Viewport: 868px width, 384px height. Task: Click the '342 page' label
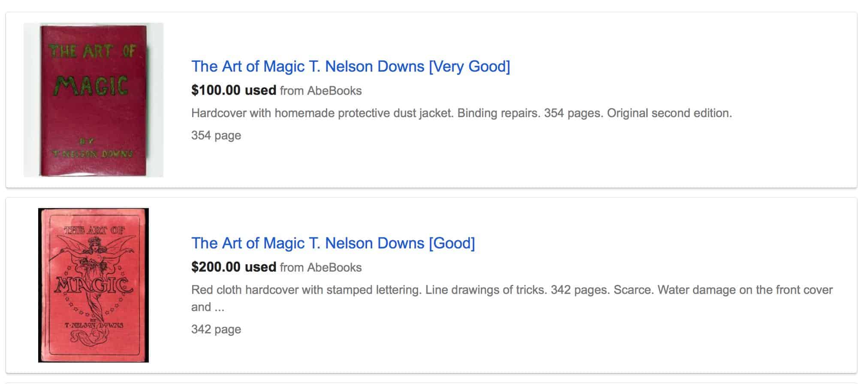tap(216, 330)
